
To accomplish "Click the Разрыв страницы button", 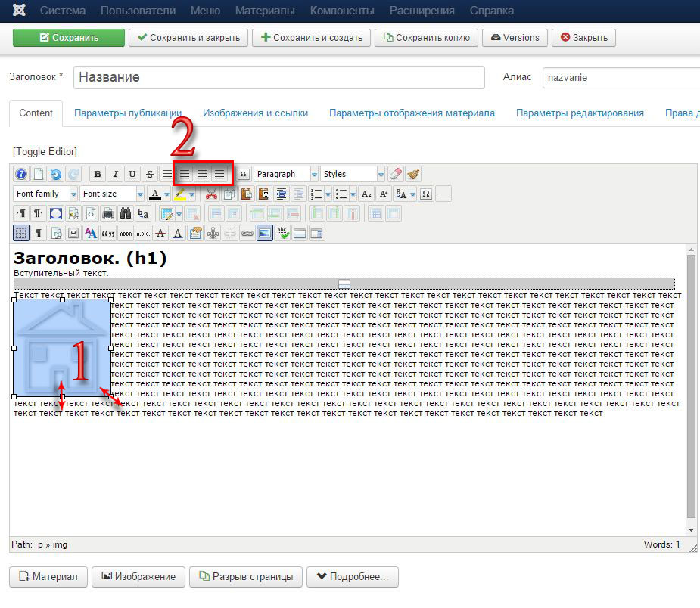I will pyautogui.click(x=246, y=577).
